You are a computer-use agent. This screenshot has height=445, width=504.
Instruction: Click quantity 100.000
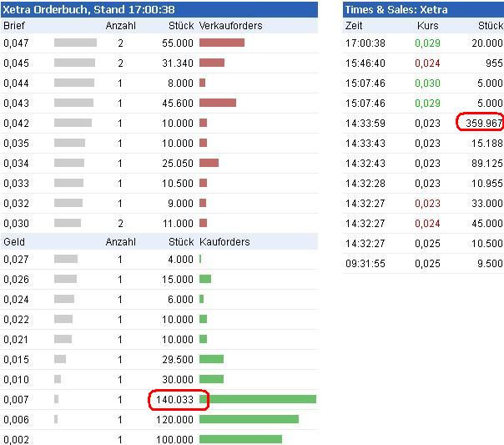point(174,439)
